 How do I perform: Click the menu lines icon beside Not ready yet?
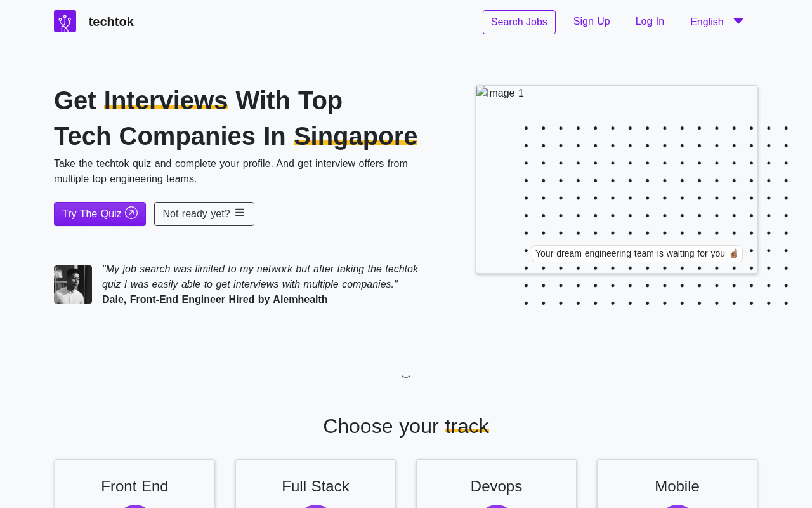[240, 213]
